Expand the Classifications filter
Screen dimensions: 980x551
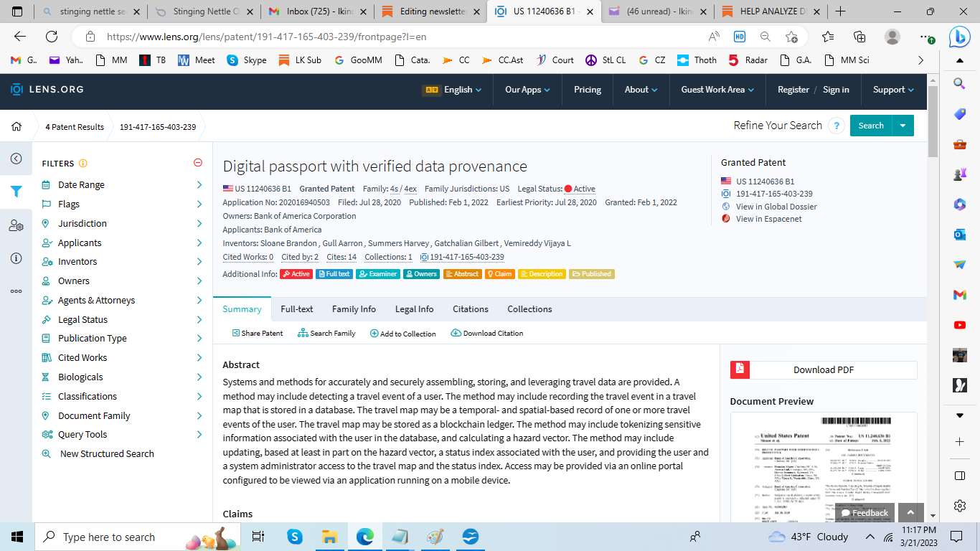point(122,397)
